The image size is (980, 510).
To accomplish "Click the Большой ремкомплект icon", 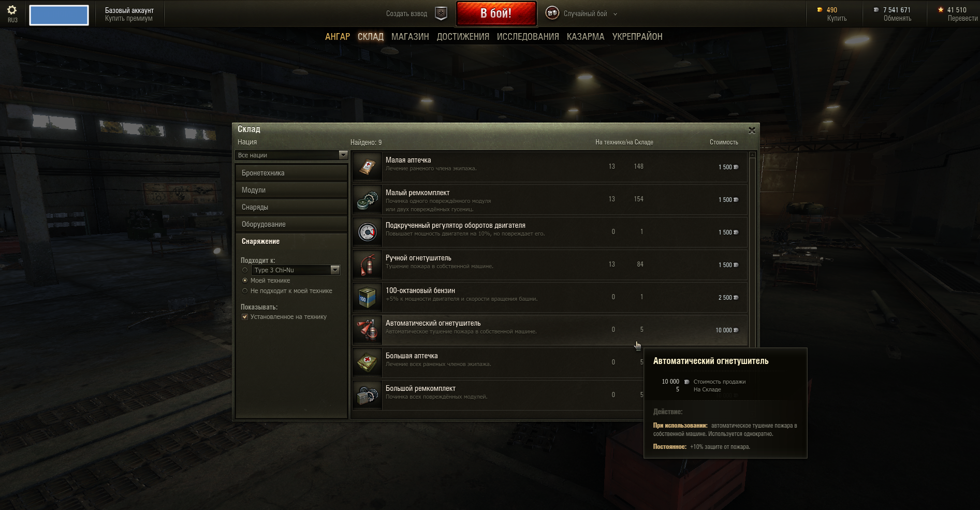I will coord(367,395).
